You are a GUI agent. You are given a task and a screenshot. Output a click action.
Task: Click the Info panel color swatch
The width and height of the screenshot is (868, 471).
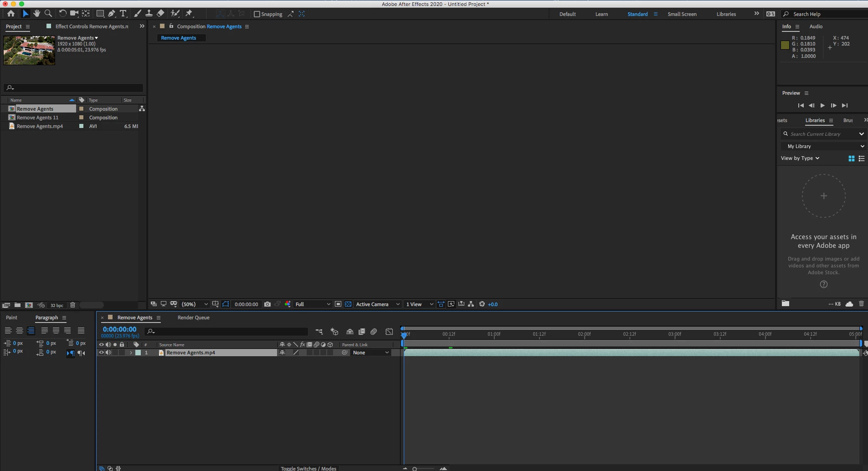click(785, 45)
